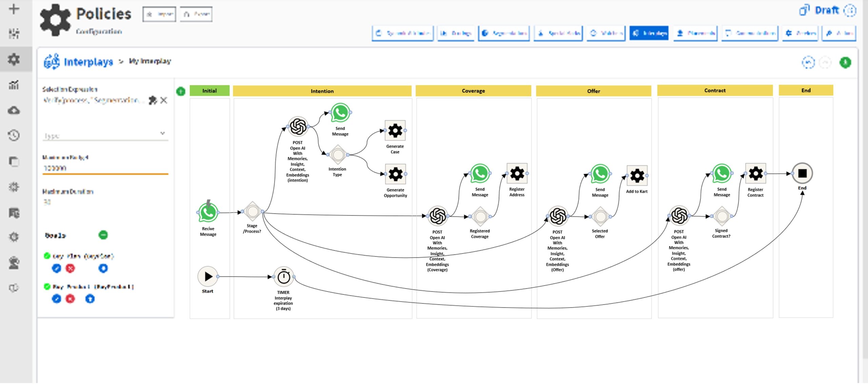Open the Dialogs tab
This screenshot has width=868, height=385.
455,33
